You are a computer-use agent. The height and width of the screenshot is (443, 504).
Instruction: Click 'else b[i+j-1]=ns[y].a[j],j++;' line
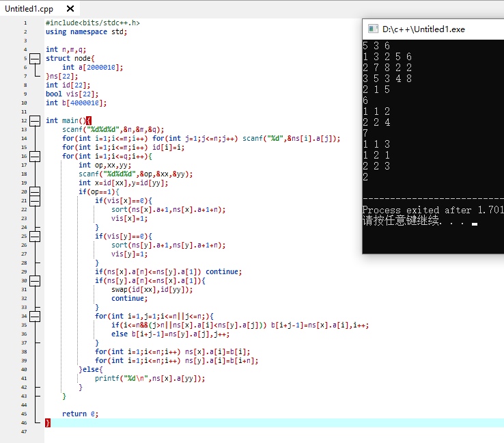click(170, 334)
